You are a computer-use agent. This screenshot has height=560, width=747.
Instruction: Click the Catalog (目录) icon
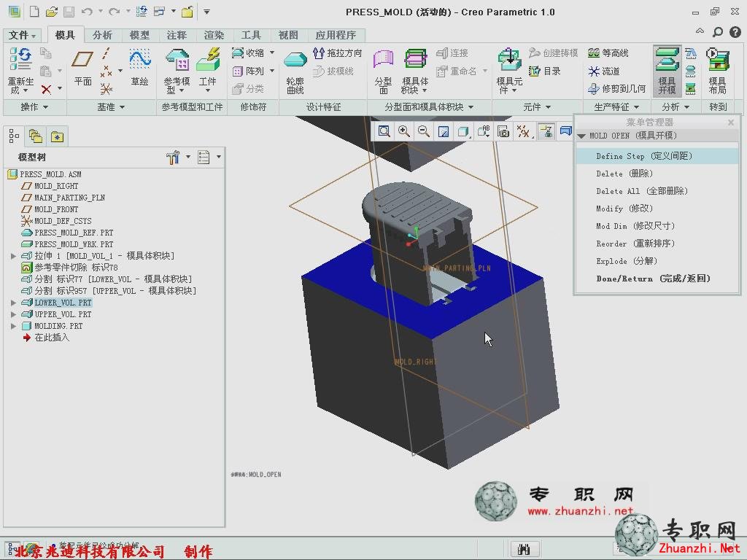(x=544, y=71)
